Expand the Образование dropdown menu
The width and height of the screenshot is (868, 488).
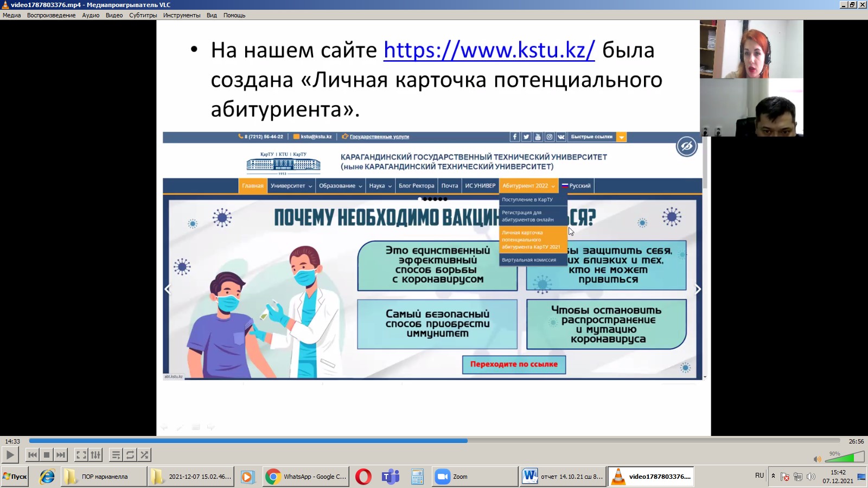click(x=340, y=185)
